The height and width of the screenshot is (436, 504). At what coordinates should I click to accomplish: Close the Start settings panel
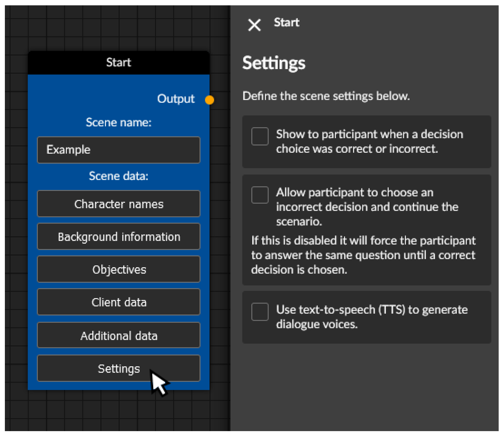coord(254,25)
